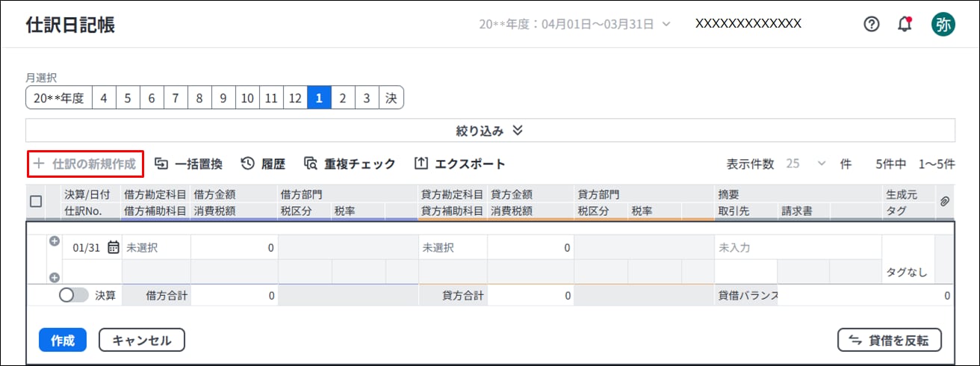Click the 決算/日付 column header
980x366 pixels.
87,194
